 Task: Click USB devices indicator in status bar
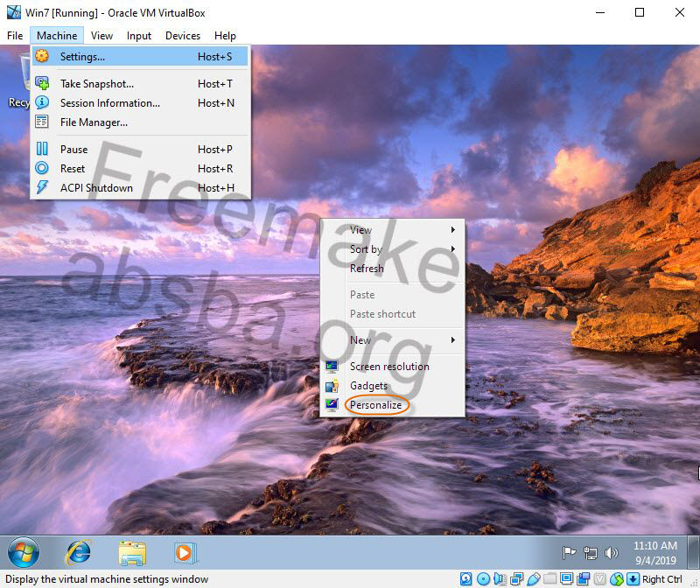534,579
